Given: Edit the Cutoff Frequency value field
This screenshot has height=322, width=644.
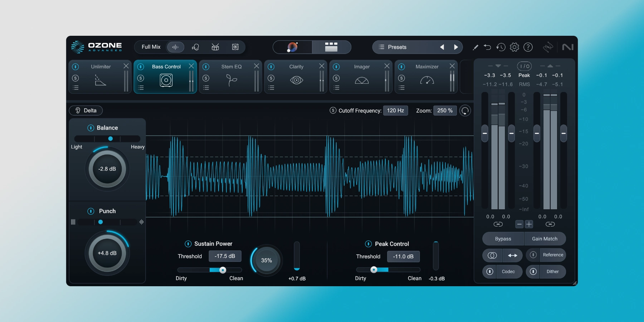Looking at the screenshot, I should (x=396, y=111).
